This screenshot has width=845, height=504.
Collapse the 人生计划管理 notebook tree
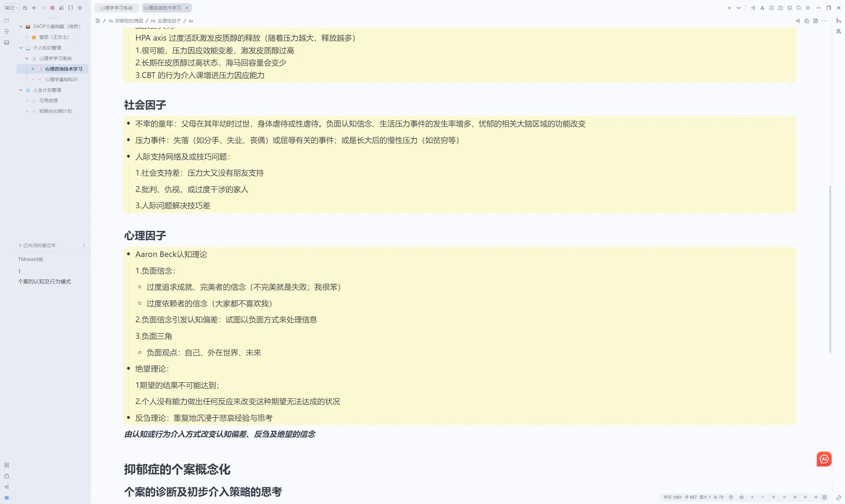pos(21,90)
